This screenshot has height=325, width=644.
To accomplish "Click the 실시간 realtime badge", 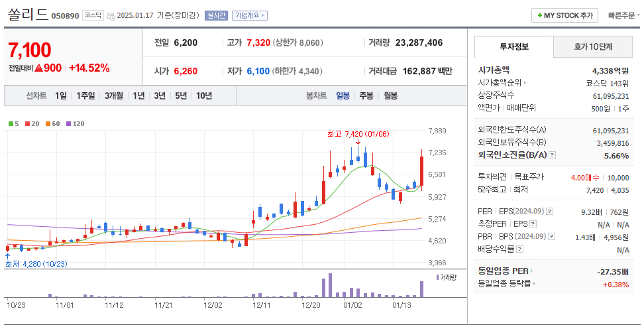I will coord(216,15).
